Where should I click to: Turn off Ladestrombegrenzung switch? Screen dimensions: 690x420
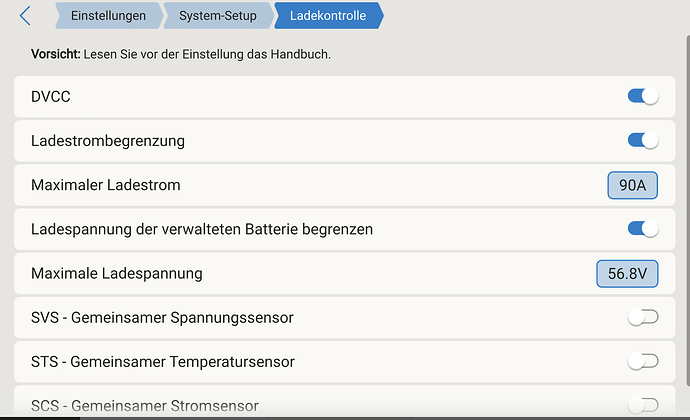[643, 141]
